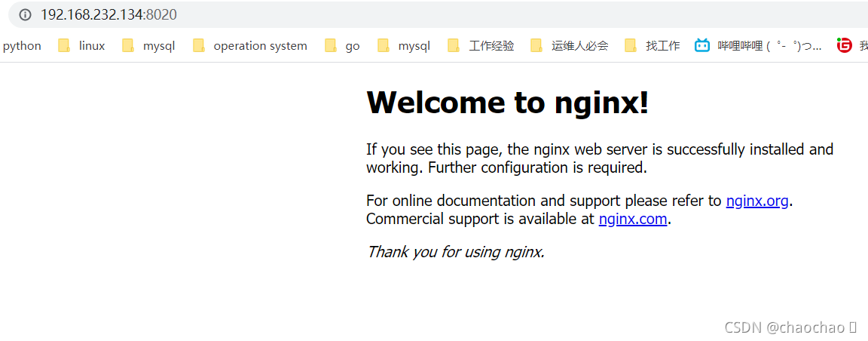This screenshot has height=341, width=868.
Task: Click the bilibili TV icon
Action: click(702, 45)
